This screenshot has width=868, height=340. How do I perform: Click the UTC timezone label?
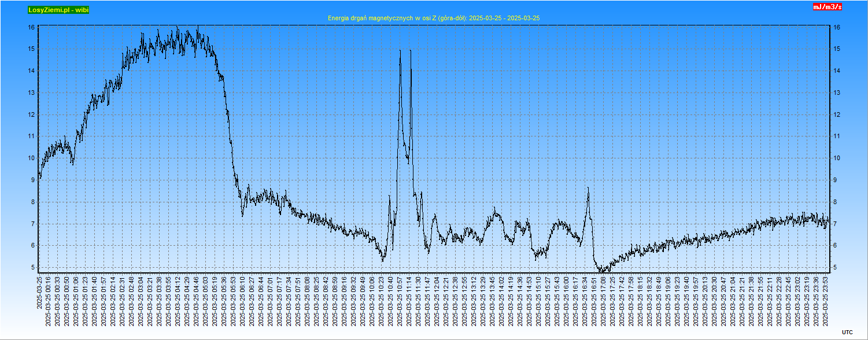coord(847,332)
